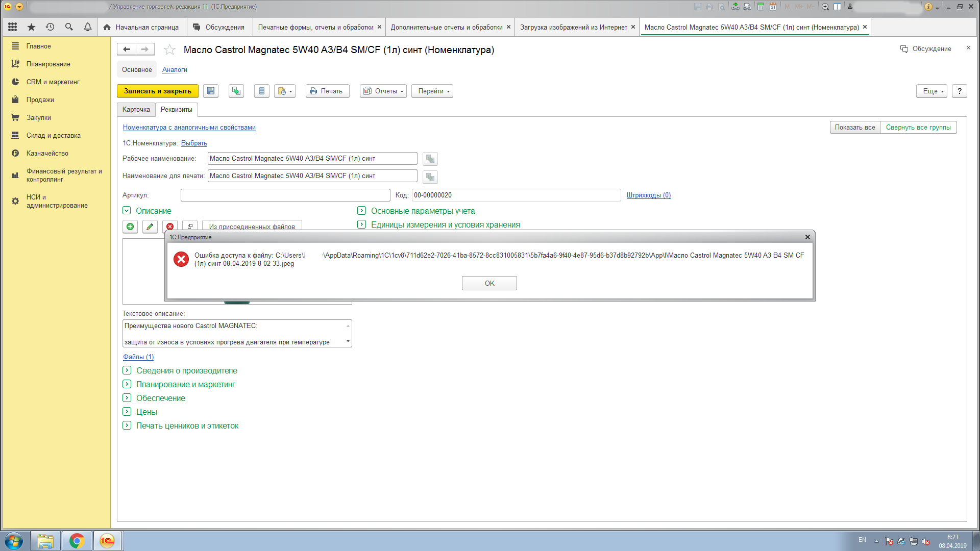
Task: Expand Печать ценников и этикеток group
Action: (x=127, y=425)
